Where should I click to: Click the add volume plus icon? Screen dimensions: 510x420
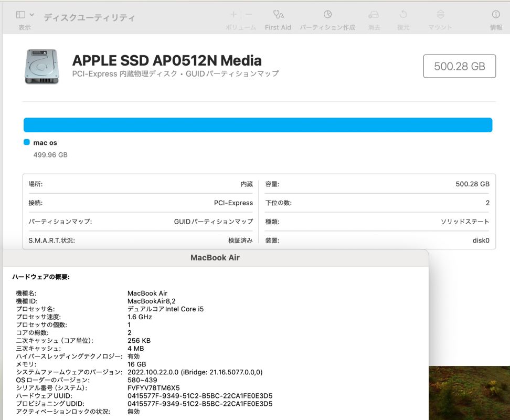(x=233, y=15)
